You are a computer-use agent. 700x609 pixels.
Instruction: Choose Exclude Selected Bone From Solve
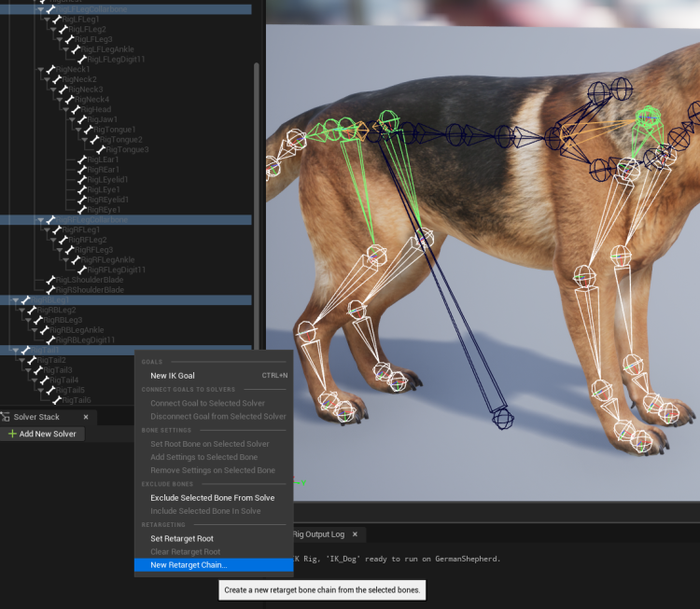point(212,498)
